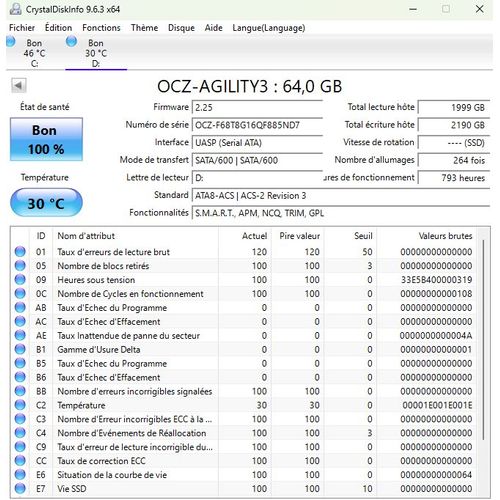Click status orb for attribute C3
The image size is (500, 500).
pos(20,419)
